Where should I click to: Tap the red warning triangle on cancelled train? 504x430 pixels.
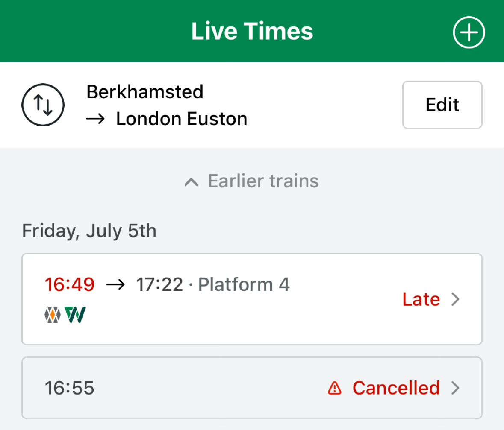(335, 388)
